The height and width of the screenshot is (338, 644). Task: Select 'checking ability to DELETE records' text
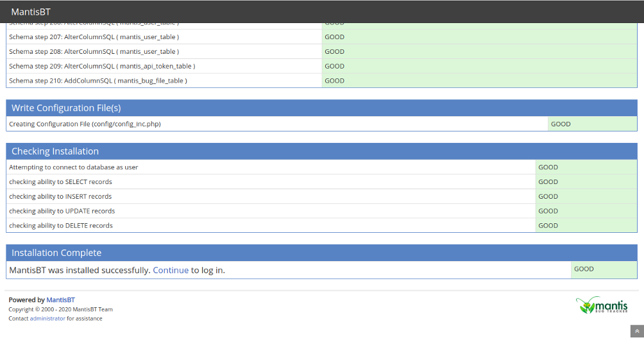[61, 226]
